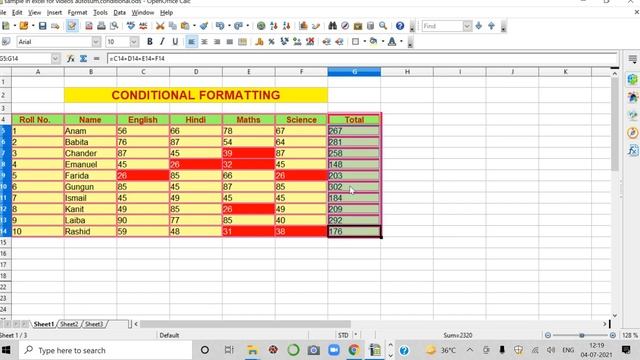Viewport: 640px width, 360px height.
Task: Toggle Align Right
Action: (x=217, y=42)
